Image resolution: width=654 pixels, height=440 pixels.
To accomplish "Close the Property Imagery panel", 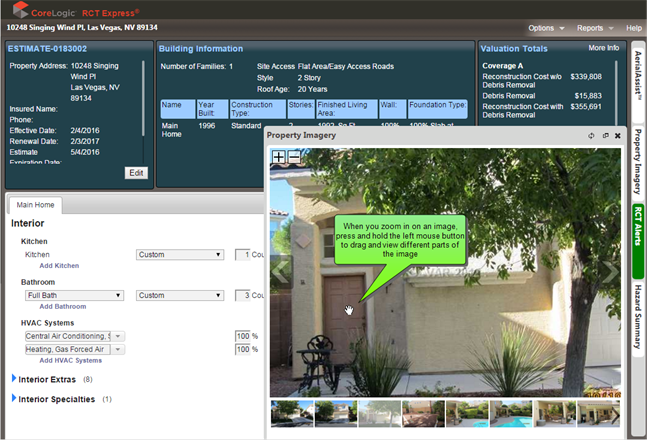I will click(618, 135).
